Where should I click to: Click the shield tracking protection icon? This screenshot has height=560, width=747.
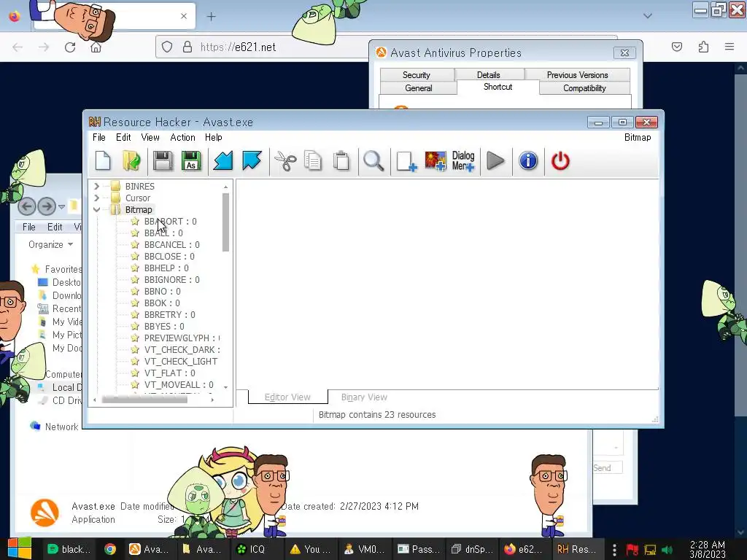coord(167,47)
